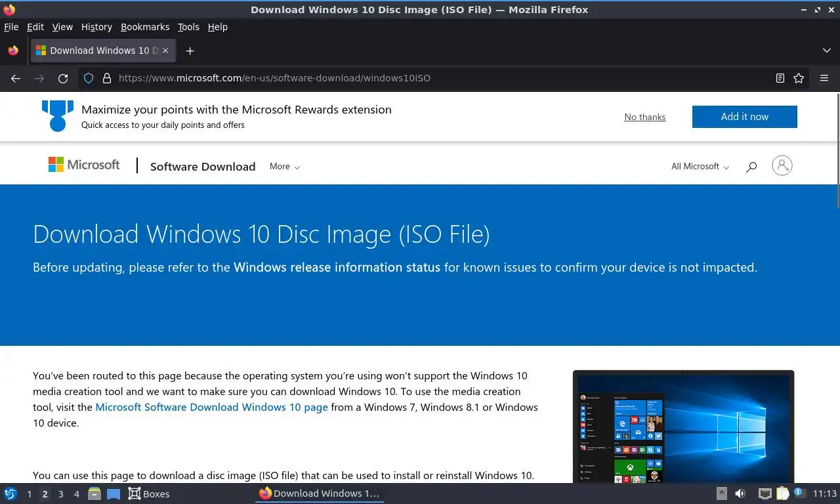840x504 pixels.
Task: Open the Bookmarks menu
Action: [x=145, y=27]
